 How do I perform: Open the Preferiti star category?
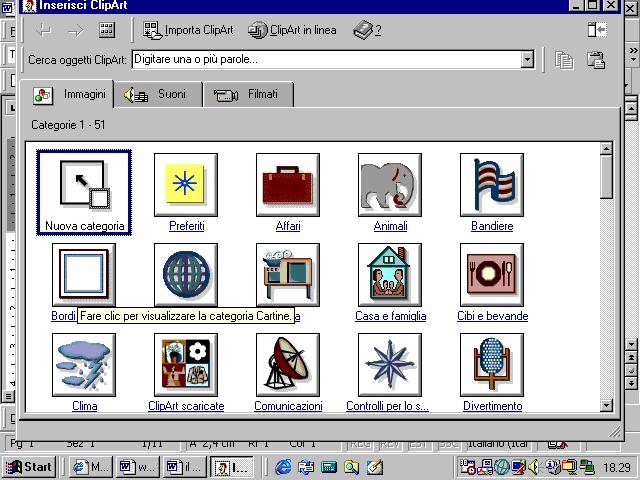point(186,185)
